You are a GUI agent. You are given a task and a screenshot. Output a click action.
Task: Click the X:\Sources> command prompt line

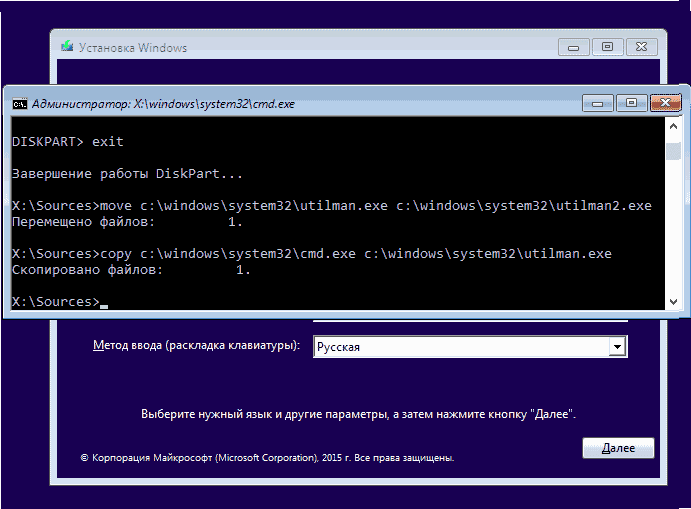[x=55, y=302]
